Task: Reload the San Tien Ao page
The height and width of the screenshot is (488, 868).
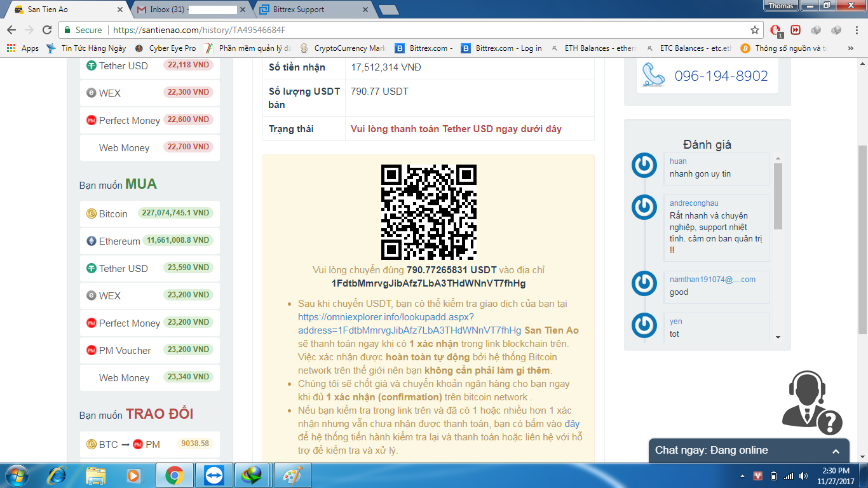Action: [x=46, y=30]
